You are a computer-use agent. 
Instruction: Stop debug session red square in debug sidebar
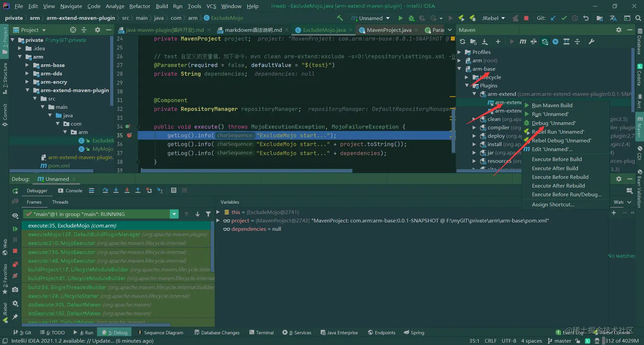click(15, 251)
